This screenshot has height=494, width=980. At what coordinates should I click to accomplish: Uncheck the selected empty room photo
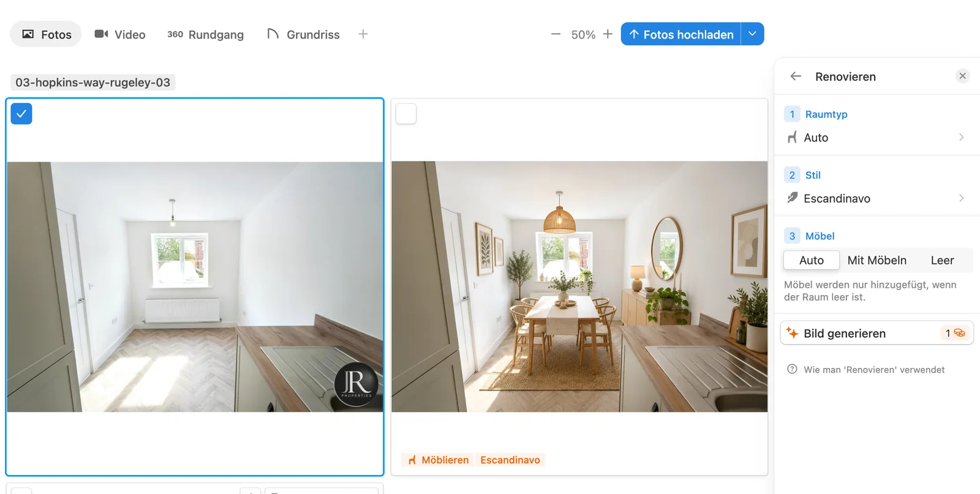point(21,114)
